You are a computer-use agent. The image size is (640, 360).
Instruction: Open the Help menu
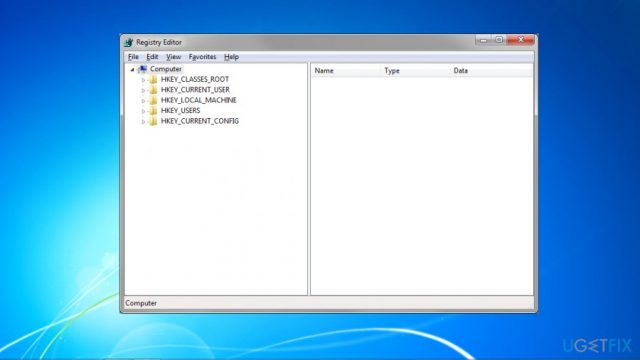pyautogui.click(x=231, y=57)
